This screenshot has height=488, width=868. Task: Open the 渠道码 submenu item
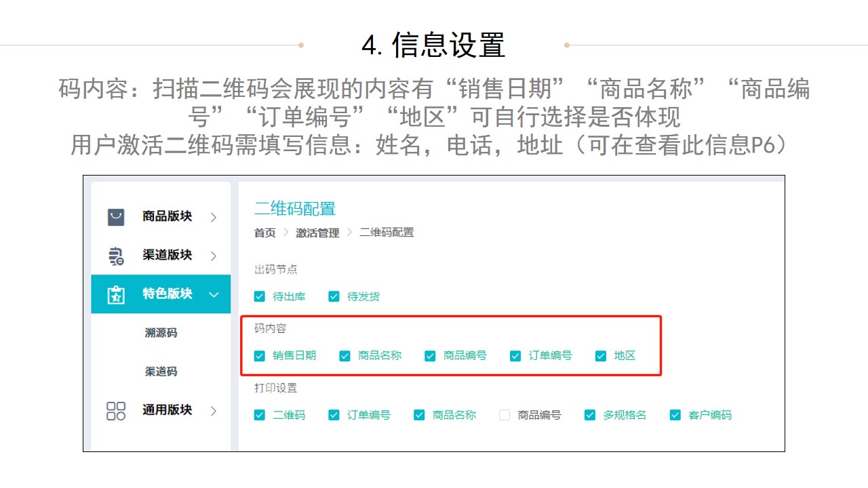point(161,371)
